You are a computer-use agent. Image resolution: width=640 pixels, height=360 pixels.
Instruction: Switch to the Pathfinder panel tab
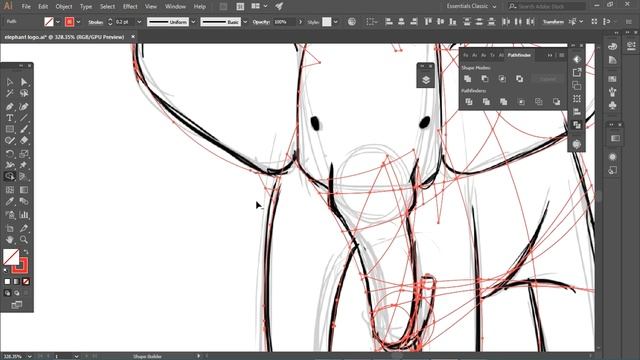519,55
